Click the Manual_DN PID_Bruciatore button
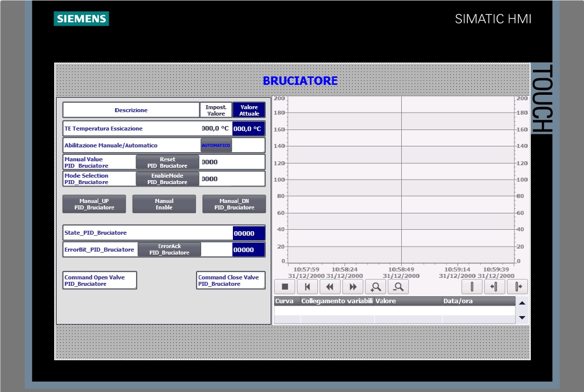This screenshot has height=392, width=584. tap(234, 204)
